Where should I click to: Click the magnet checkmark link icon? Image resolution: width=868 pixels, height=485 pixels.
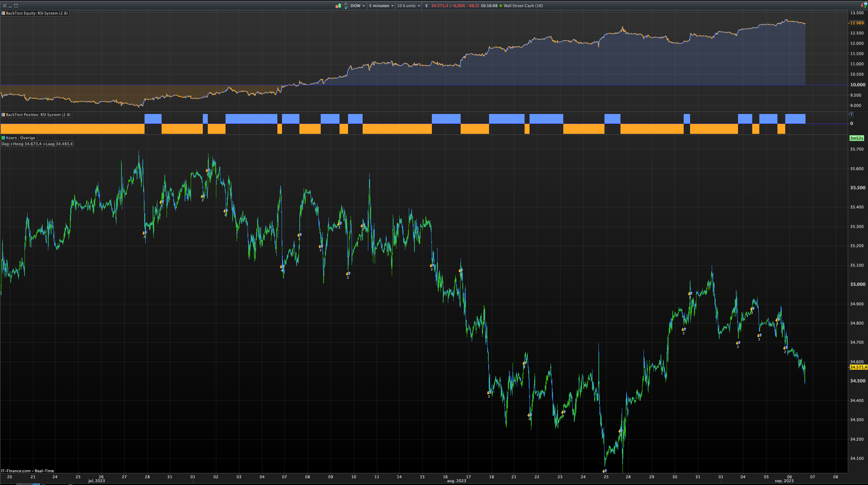coord(346,6)
